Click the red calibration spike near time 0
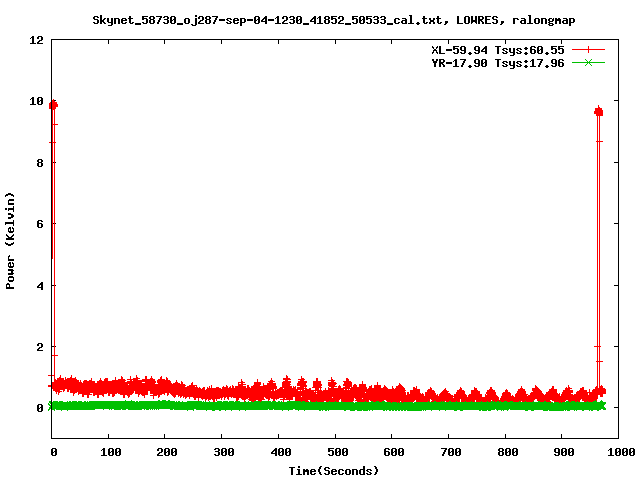Screen dimensions: 640x480 53,241
